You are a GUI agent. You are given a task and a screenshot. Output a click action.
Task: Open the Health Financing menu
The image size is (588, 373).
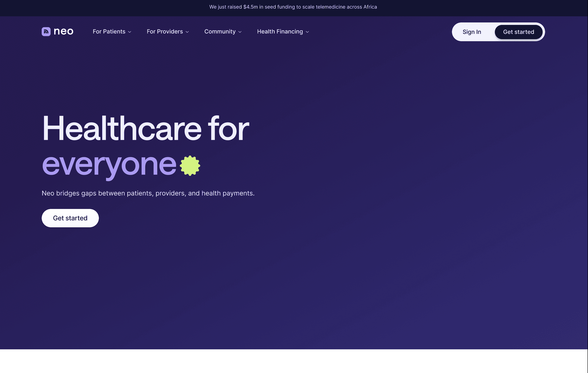tap(280, 31)
